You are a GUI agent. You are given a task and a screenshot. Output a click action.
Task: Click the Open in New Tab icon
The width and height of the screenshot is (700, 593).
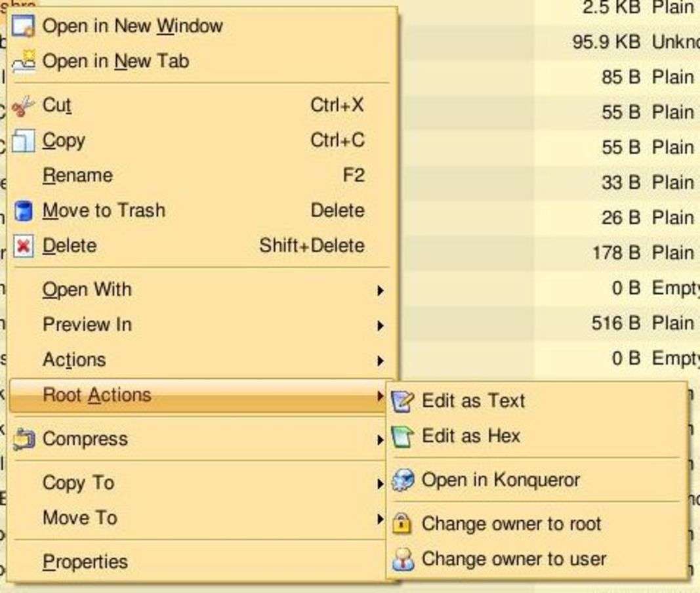point(24,62)
